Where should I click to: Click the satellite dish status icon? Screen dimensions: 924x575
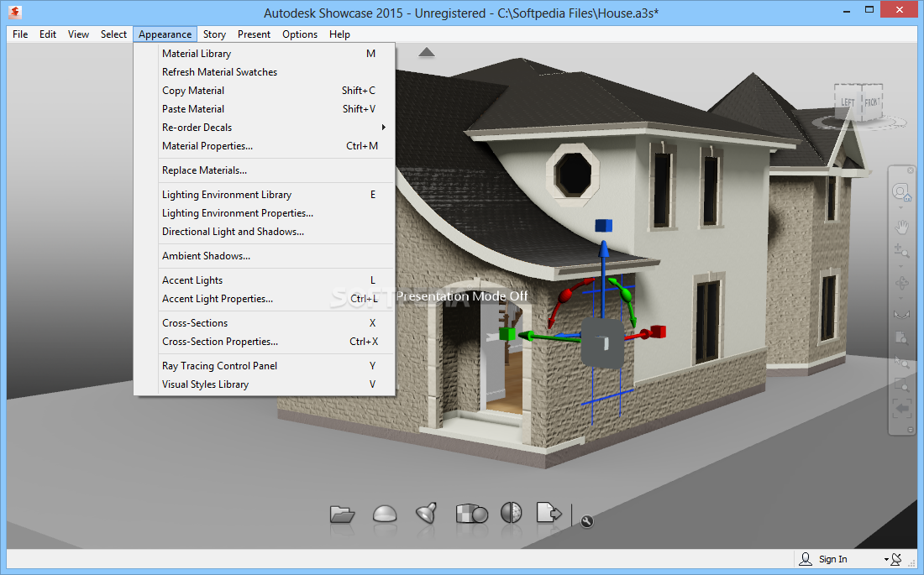coord(895,558)
